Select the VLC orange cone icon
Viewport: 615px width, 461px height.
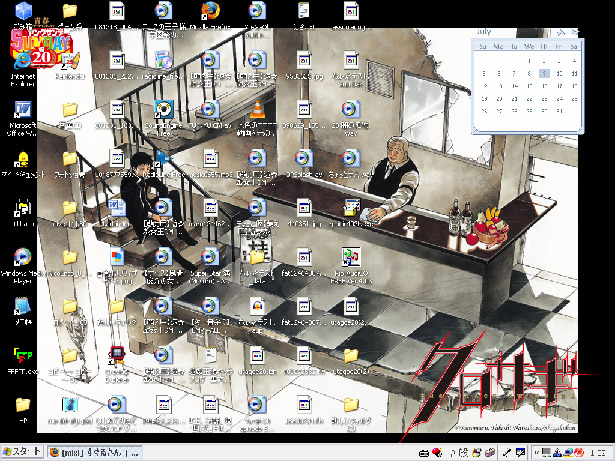click(x=257, y=109)
